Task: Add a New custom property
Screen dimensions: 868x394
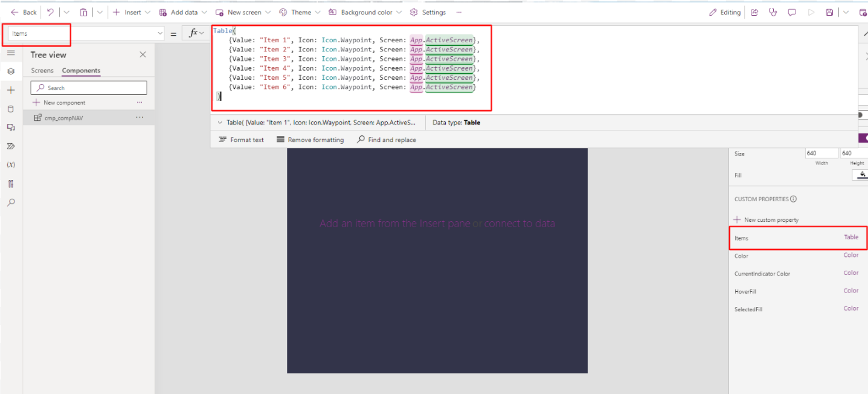Action: point(765,219)
